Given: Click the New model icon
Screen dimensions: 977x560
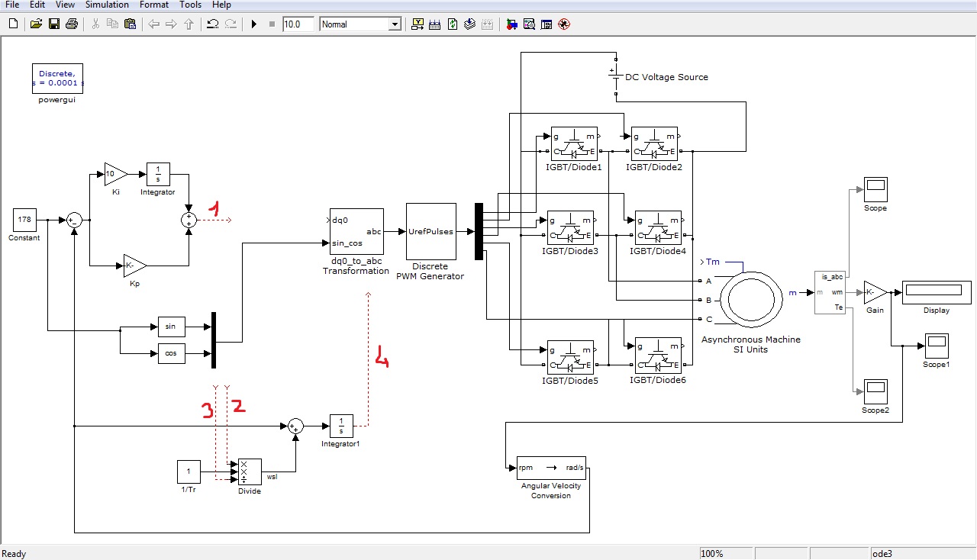Looking at the screenshot, I should (13, 24).
